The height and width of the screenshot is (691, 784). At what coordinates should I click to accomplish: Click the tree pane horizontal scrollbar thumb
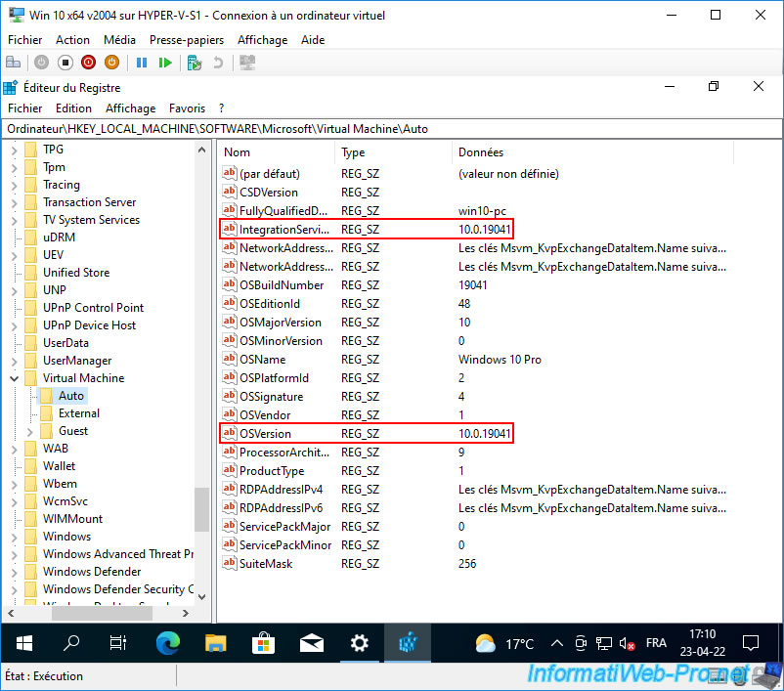tap(102, 613)
